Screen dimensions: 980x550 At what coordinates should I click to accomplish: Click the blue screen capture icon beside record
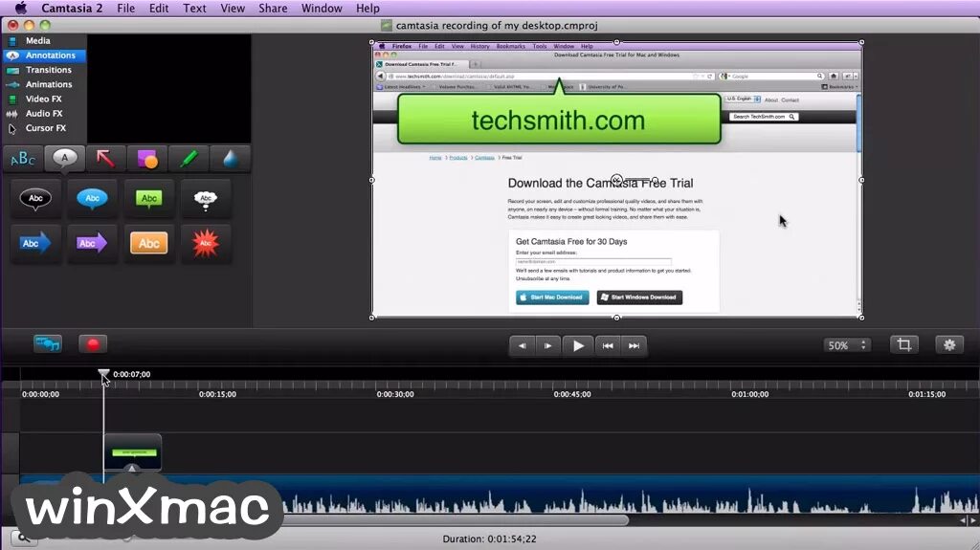(48, 343)
